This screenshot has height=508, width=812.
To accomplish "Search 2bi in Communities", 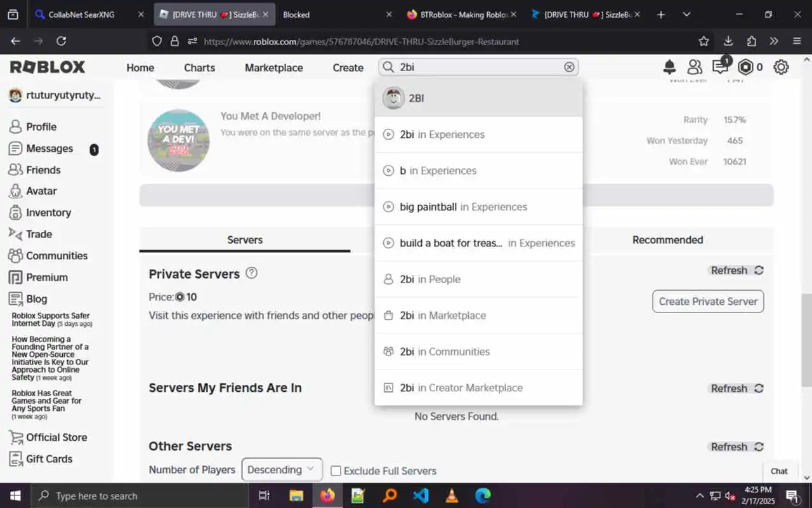I will [478, 352].
